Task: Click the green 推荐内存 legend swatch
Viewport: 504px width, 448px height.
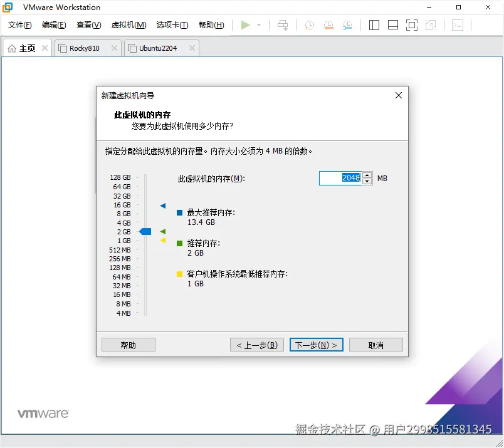Action: [180, 243]
